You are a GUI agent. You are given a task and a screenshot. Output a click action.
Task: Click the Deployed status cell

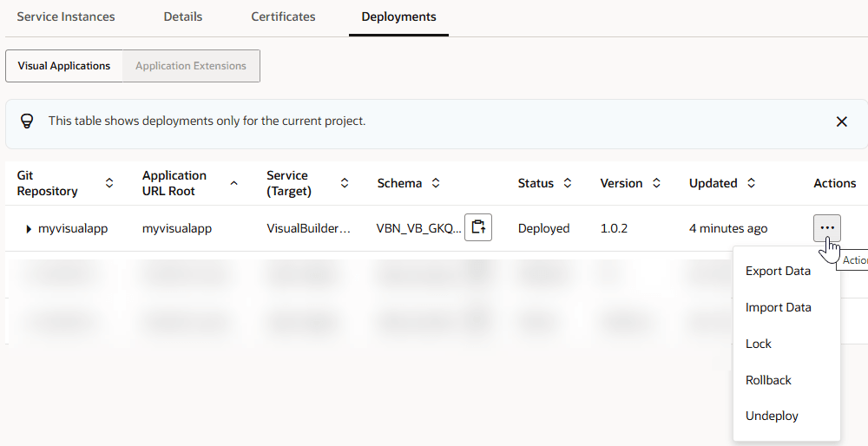543,228
